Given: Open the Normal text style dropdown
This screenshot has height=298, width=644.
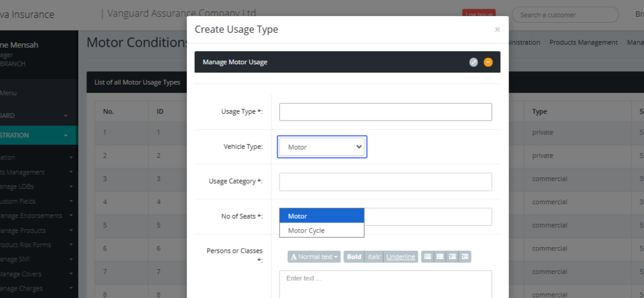Looking at the screenshot, I should [314, 257].
